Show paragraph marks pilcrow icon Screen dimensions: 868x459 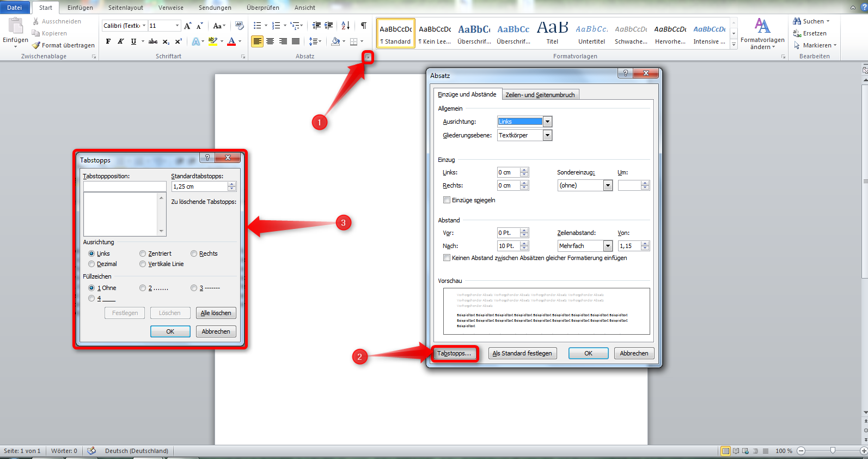(x=363, y=26)
